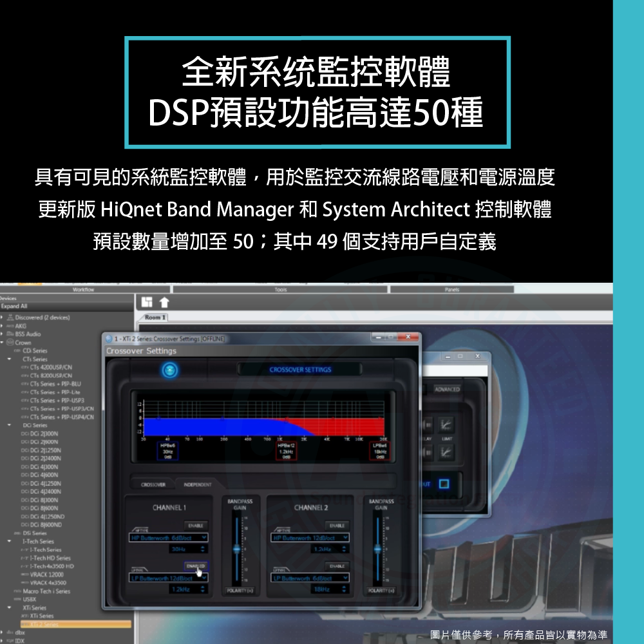This screenshot has height=644, width=644.
Task: Collapse the XTi Series tree node
Action: point(10,607)
